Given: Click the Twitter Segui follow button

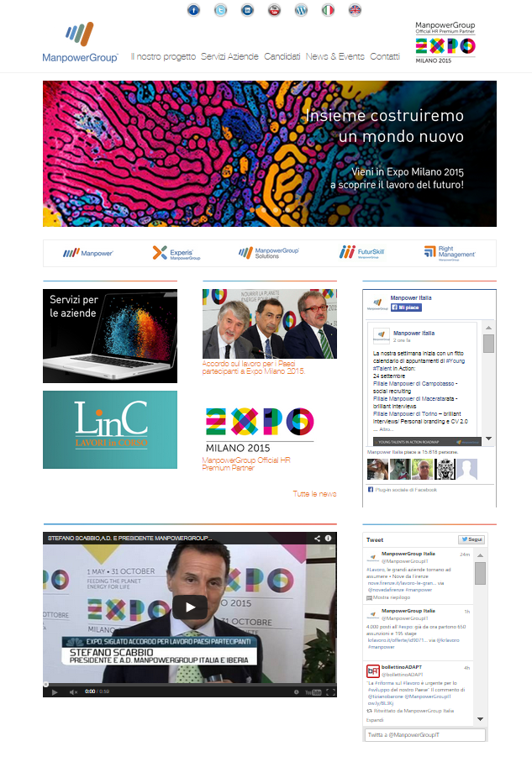Looking at the screenshot, I should 471,539.
